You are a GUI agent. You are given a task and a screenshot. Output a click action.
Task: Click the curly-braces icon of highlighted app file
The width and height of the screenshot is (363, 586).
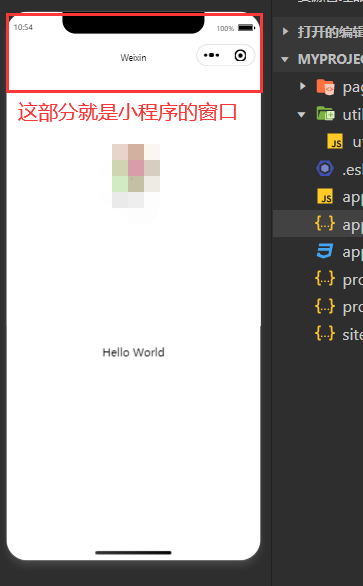click(x=324, y=223)
